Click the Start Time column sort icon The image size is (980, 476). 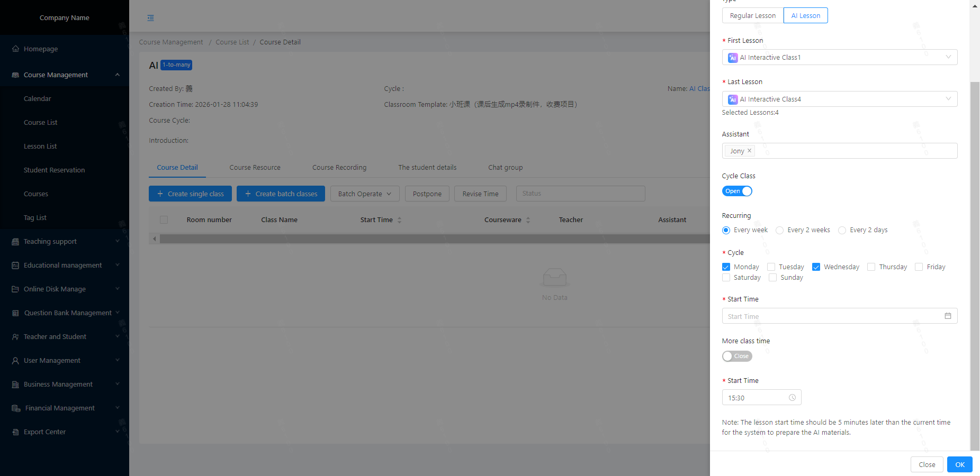click(x=400, y=220)
